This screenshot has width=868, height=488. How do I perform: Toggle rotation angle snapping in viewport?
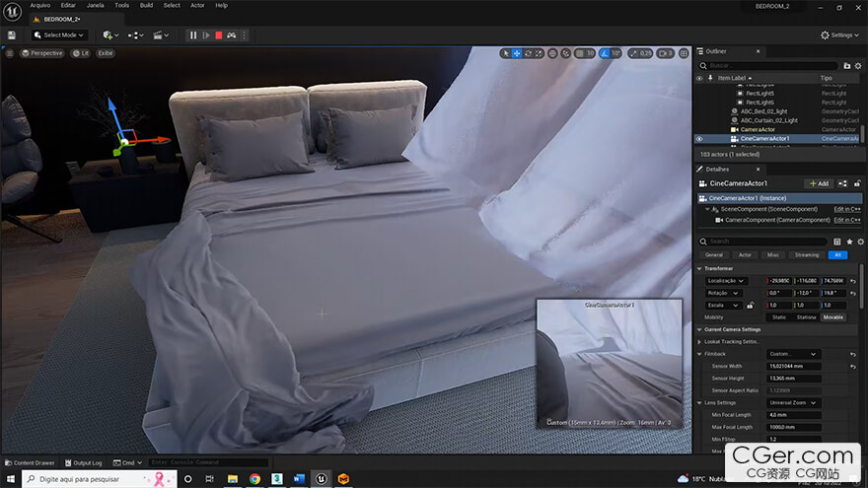[x=603, y=53]
